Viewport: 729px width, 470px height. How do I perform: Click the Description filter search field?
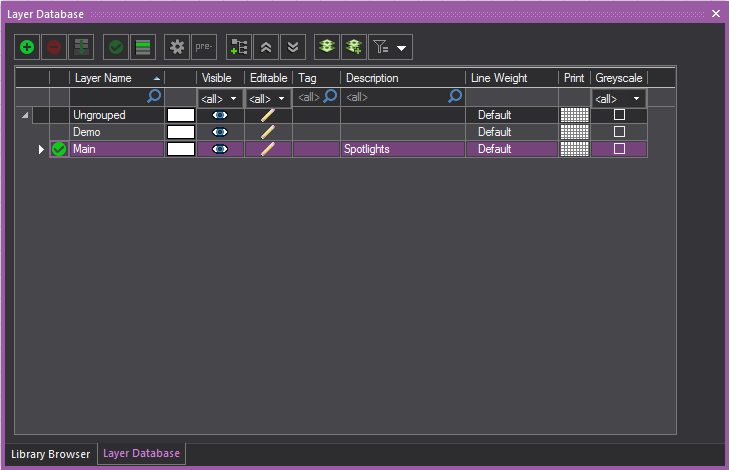click(396, 97)
